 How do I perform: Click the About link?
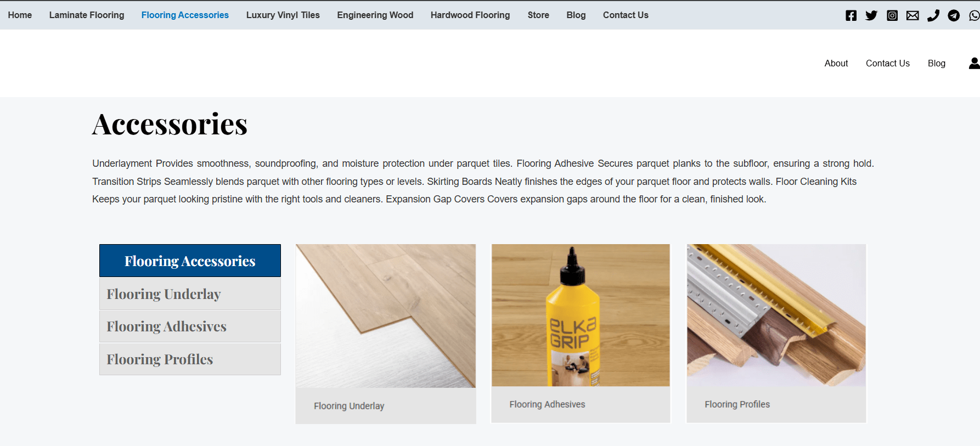tap(836, 64)
